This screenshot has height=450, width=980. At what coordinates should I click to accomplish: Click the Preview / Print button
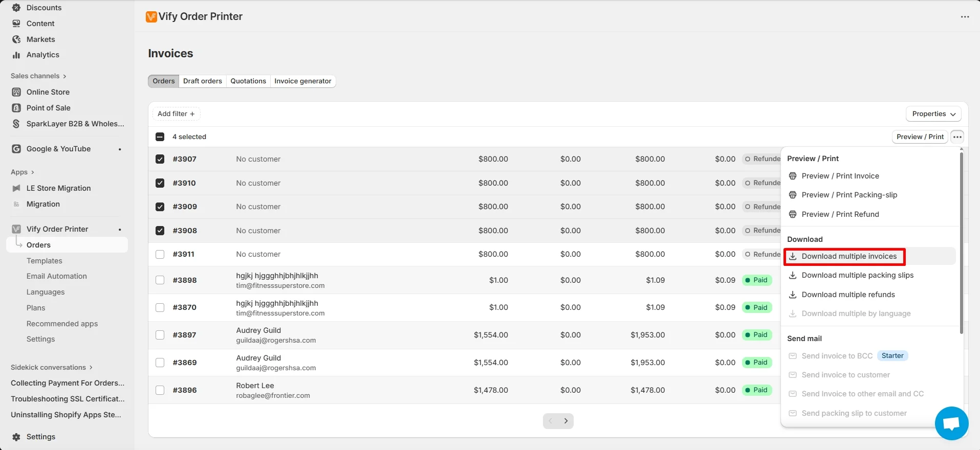pyautogui.click(x=920, y=137)
